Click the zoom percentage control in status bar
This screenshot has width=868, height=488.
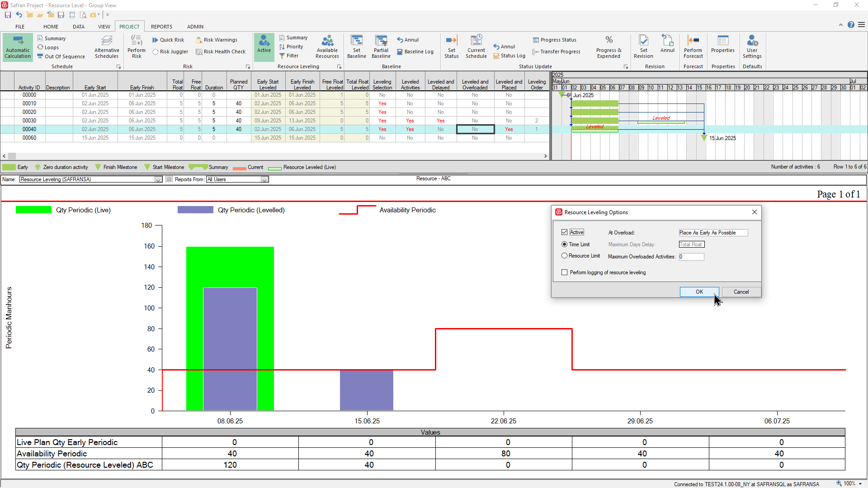click(849, 483)
